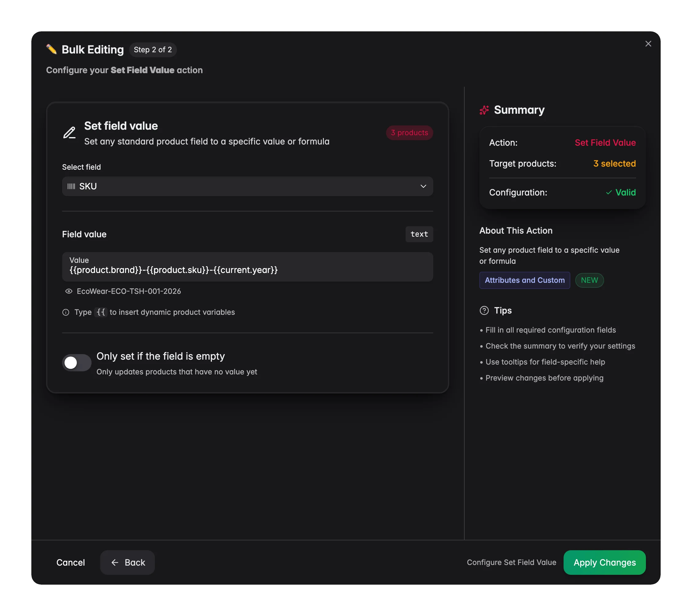Click the Value formula input field
Image resolution: width=692 pixels, height=616 pixels.
247,267
